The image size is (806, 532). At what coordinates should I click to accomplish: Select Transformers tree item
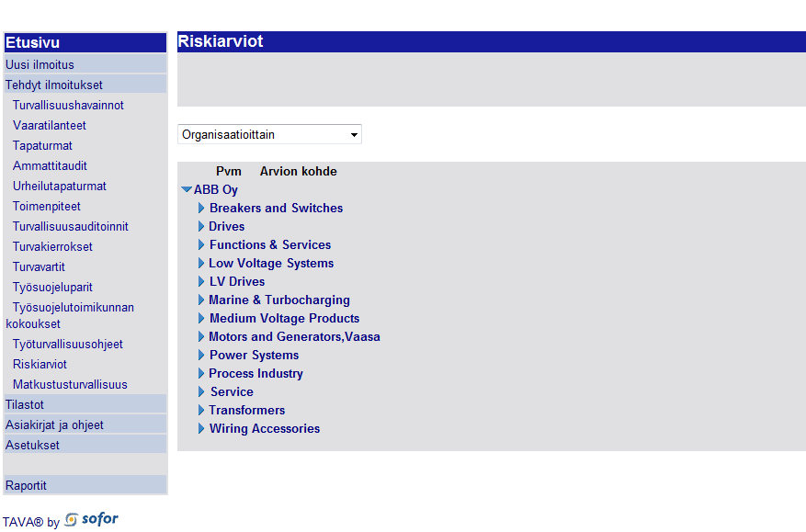click(246, 410)
